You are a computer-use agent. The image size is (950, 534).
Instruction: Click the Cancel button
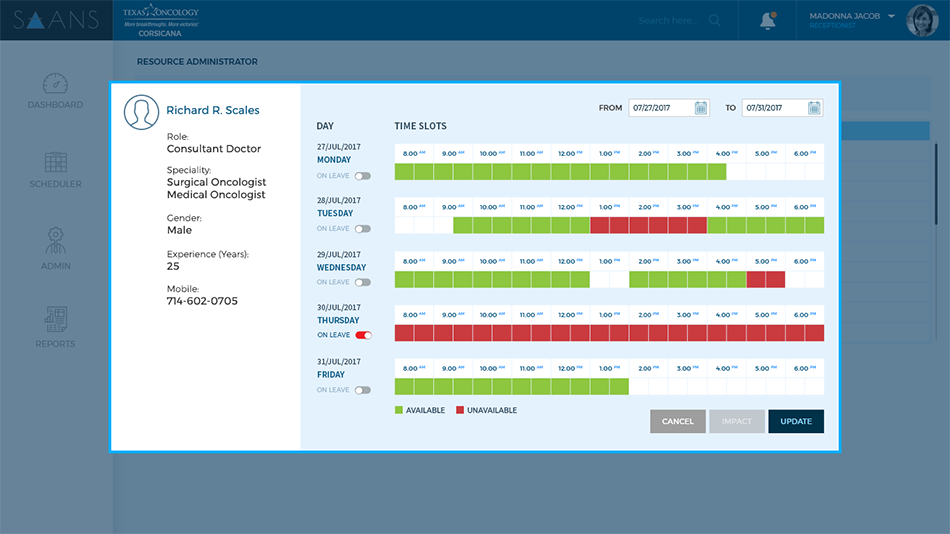[x=677, y=421]
